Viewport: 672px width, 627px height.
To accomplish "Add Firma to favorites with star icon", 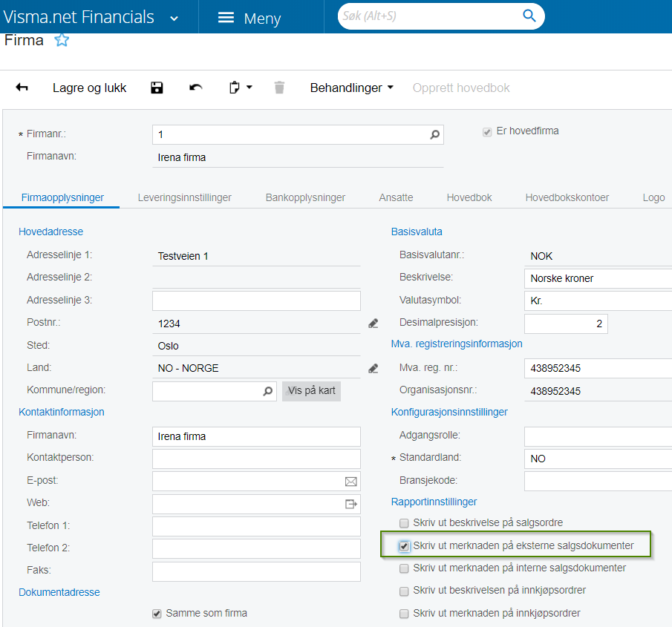I will click(62, 40).
